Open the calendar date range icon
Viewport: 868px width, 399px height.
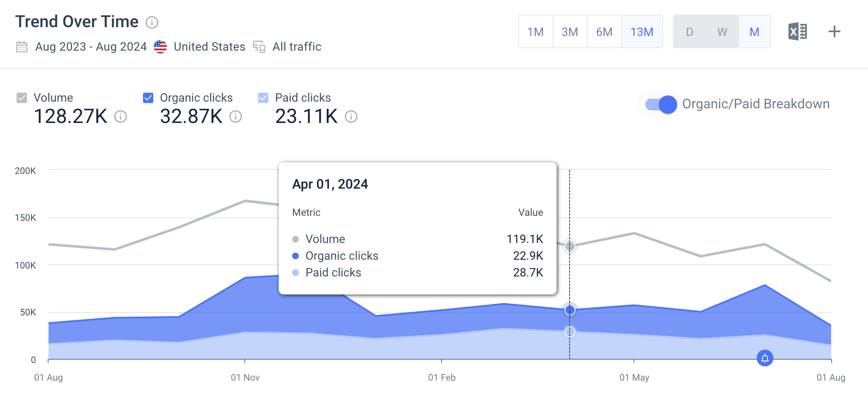(x=22, y=47)
